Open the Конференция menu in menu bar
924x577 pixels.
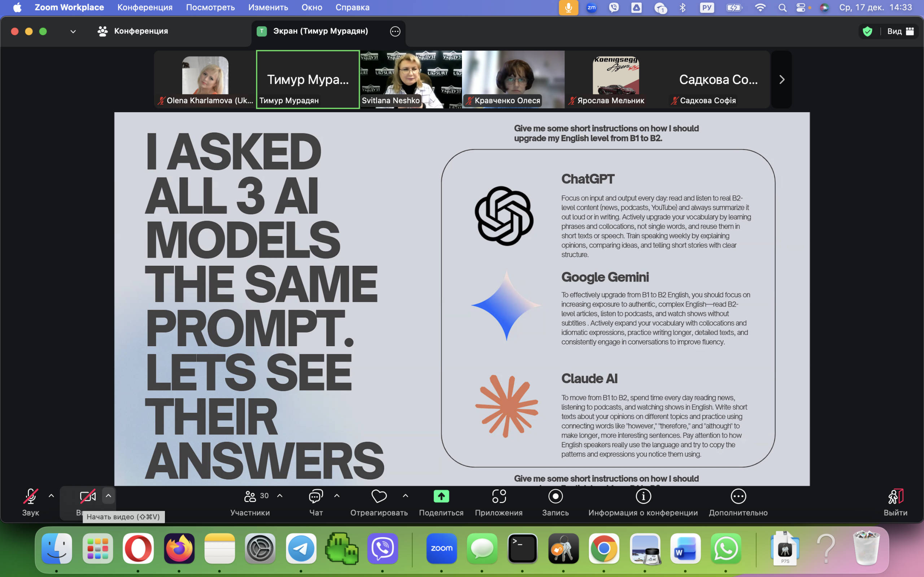tap(145, 8)
